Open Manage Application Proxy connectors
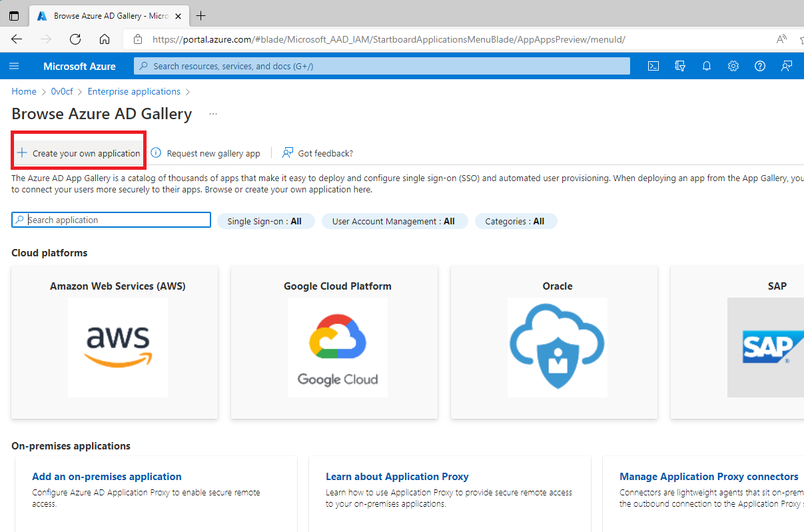The height and width of the screenshot is (532, 804). (x=709, y=477)
